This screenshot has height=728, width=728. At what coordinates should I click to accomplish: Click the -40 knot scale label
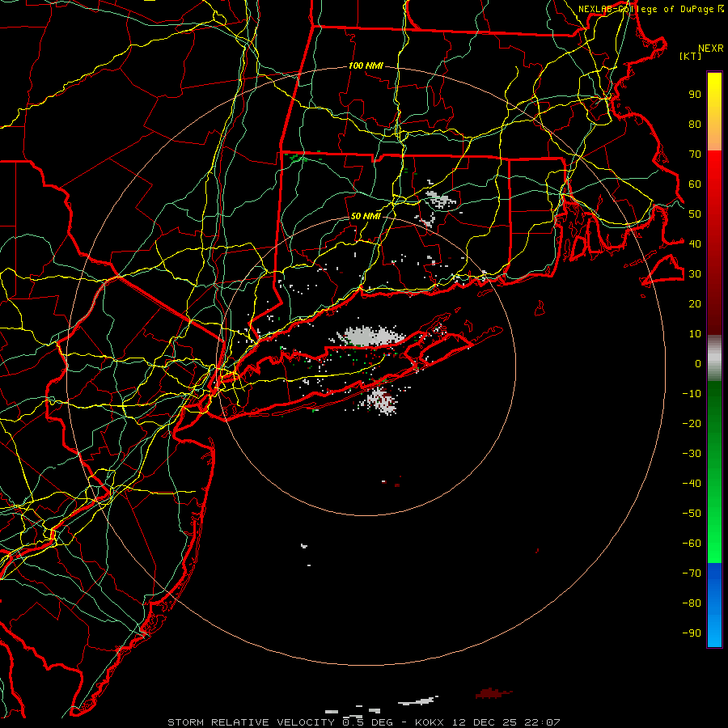coord(692,484)
